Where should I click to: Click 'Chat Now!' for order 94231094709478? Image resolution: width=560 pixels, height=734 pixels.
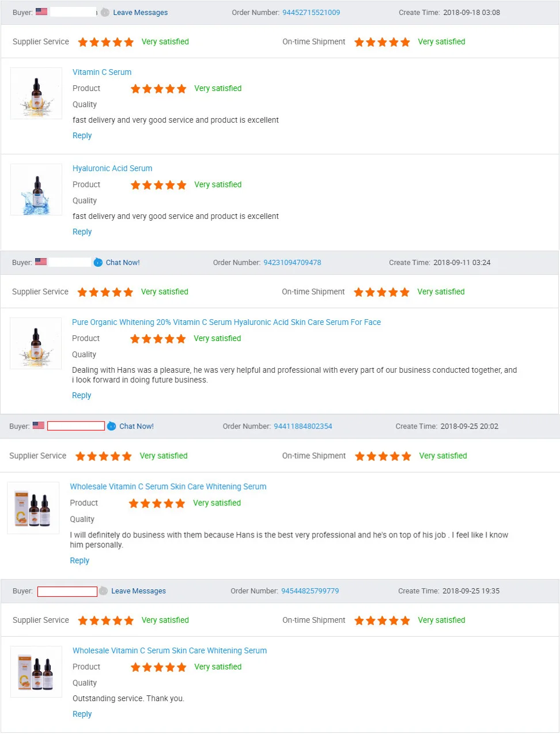[x=123, y=262]
